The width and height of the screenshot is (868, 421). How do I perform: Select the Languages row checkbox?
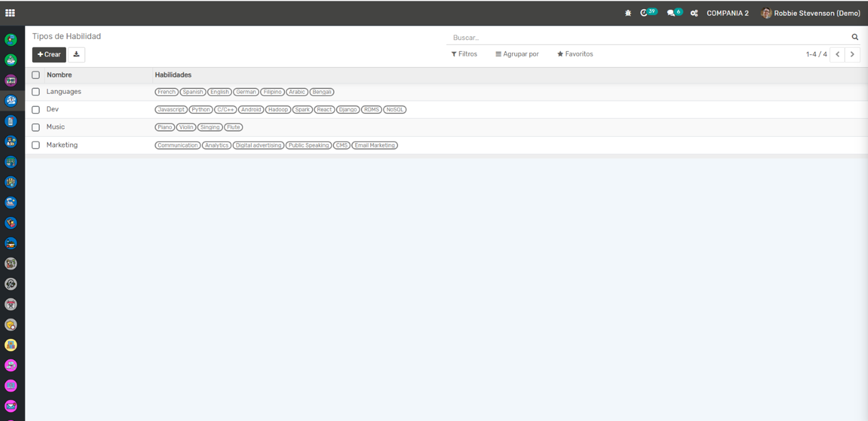pos(35,92)
